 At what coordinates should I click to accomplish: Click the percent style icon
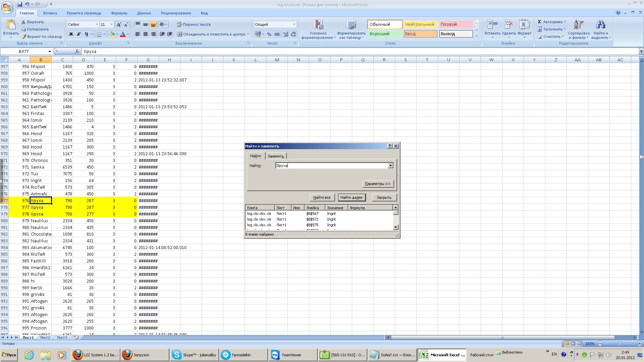click(x=269, y=34)
